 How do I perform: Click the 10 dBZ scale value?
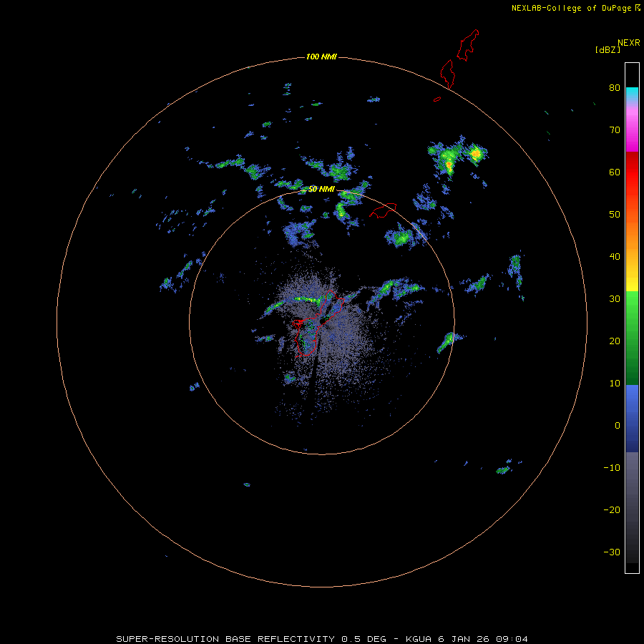tap(615, 384)
